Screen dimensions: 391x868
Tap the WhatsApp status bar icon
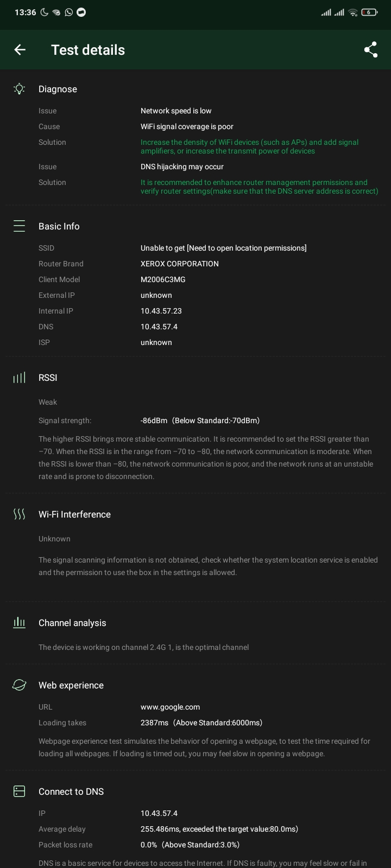point(69,12)
